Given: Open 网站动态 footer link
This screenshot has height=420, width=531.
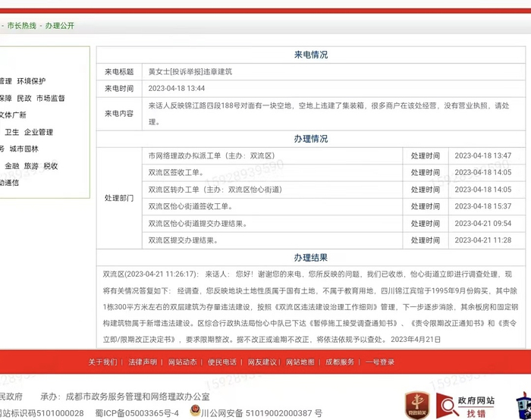Looking at the screenshot, I should coord(183,362).
